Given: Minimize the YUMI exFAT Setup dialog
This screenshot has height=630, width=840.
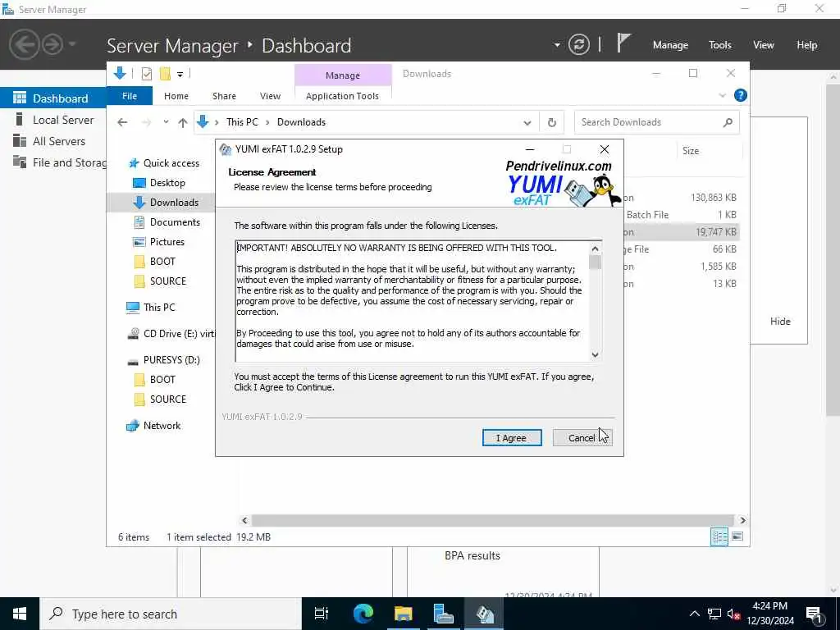Looking at the screenshot, I should tap(530, 149).
